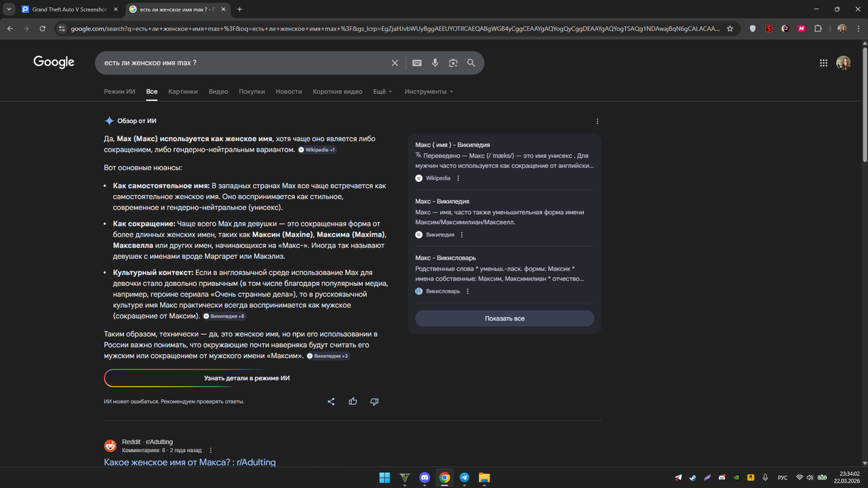
Task: Open volume control in system tray
Action: tap(810, 478)
